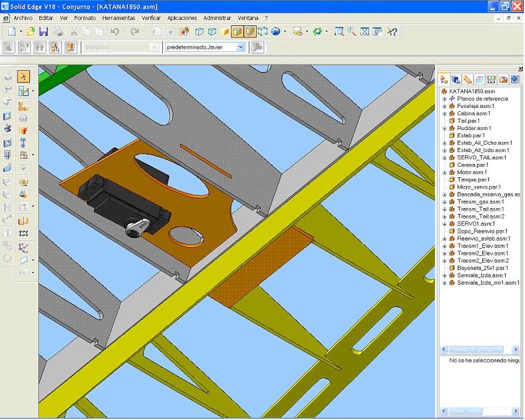Select Carena.par:1 in the assembly tree
This screenshot has width=525, height=420.
[472, 165]
